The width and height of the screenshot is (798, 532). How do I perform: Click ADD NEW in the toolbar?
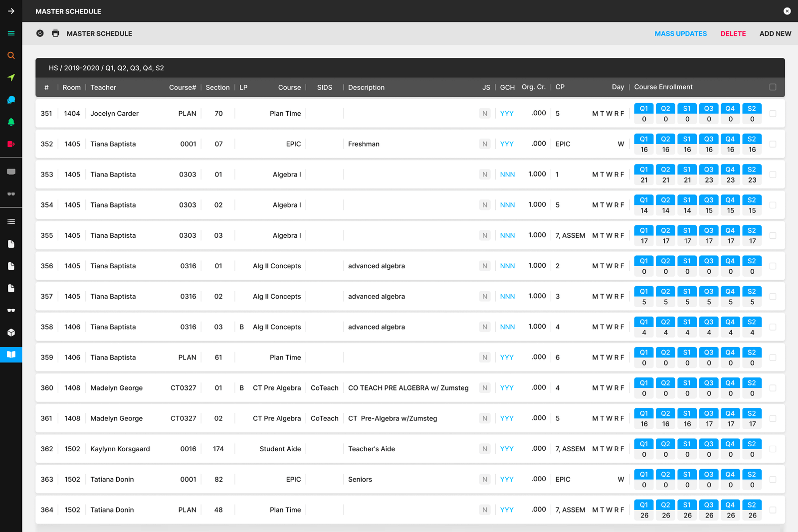point(775,33)
